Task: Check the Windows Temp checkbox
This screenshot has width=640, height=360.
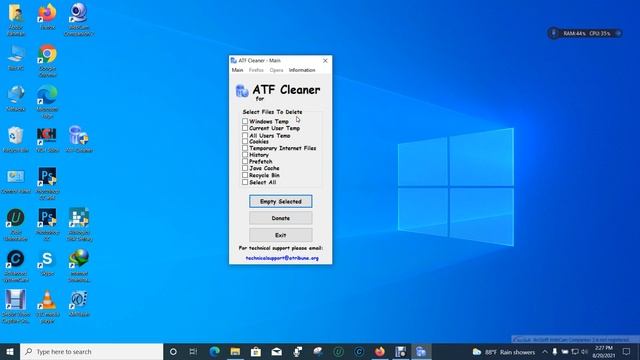Action: tap(245, 121)
